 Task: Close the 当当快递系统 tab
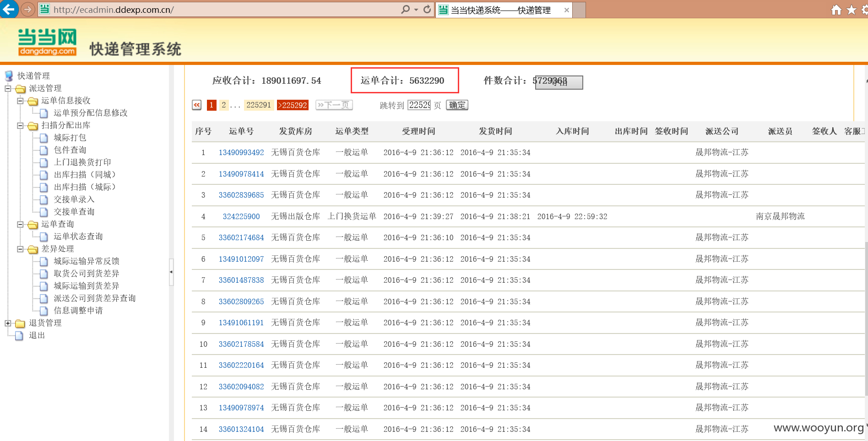(x=566, y=10)
